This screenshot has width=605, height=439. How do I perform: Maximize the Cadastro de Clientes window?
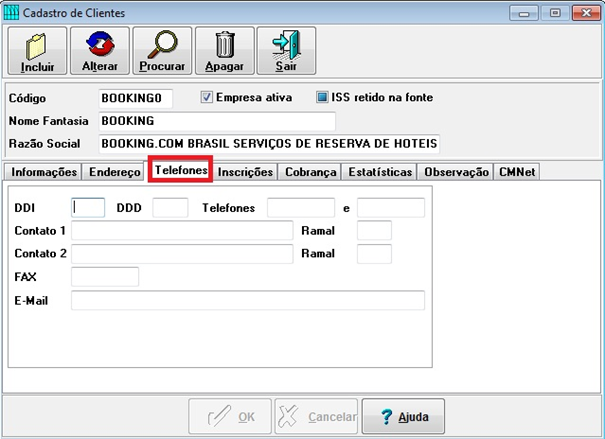click(555, 13)
